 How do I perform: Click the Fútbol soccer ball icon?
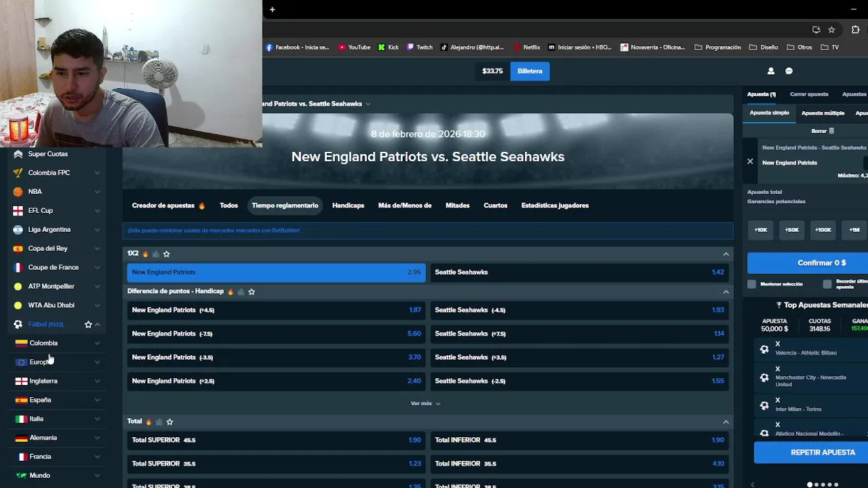(18, 325)
